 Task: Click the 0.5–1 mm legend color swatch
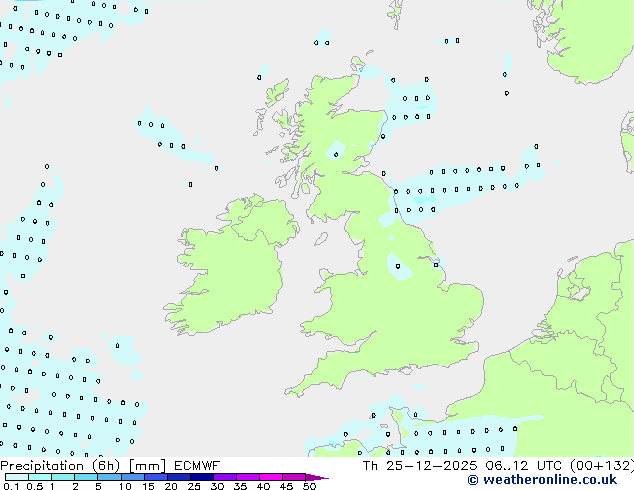[x=40, y=477]
